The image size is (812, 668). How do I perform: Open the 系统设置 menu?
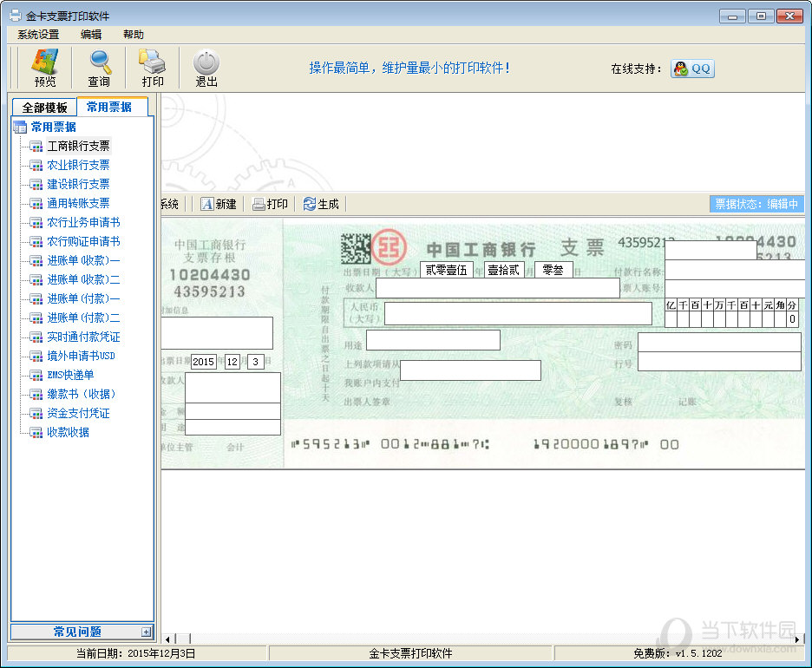tap(38, 35)
